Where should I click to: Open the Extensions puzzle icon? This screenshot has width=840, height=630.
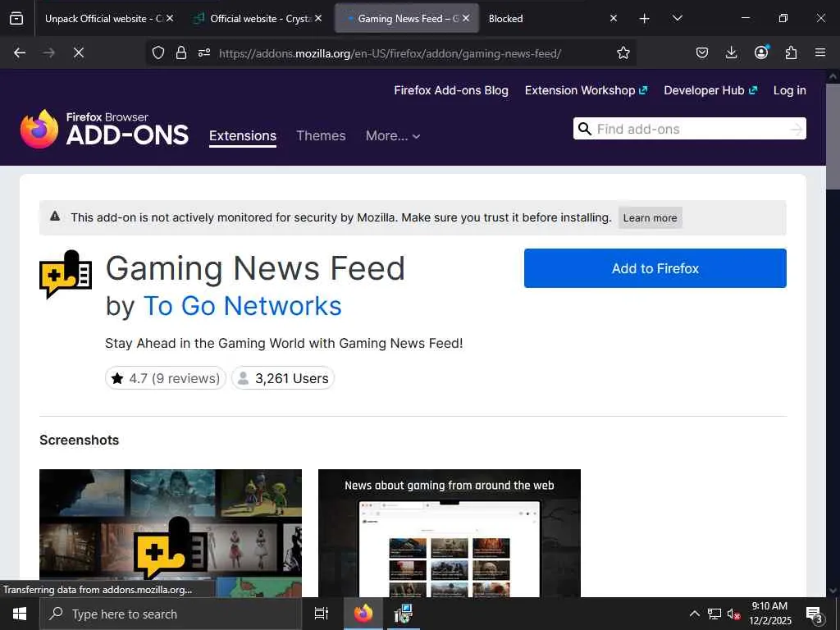click(791, 52)
